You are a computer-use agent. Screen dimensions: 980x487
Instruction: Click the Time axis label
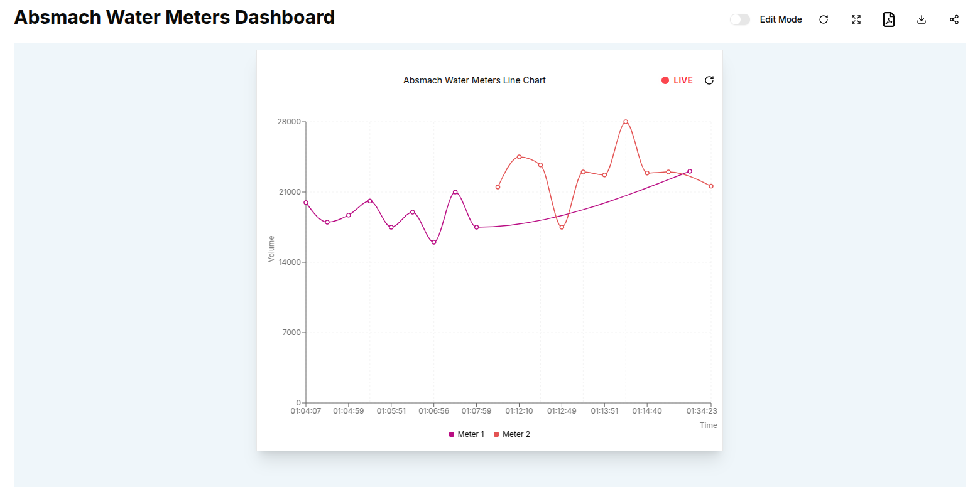click(x=708, y=425)
